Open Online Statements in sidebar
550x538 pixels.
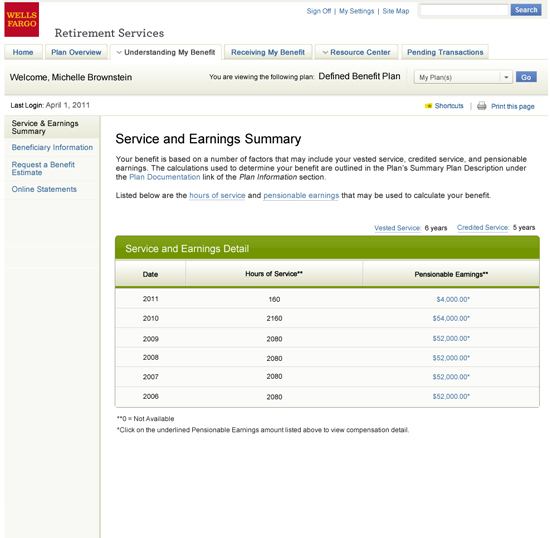pyautogui.click(x=44, y=189)
